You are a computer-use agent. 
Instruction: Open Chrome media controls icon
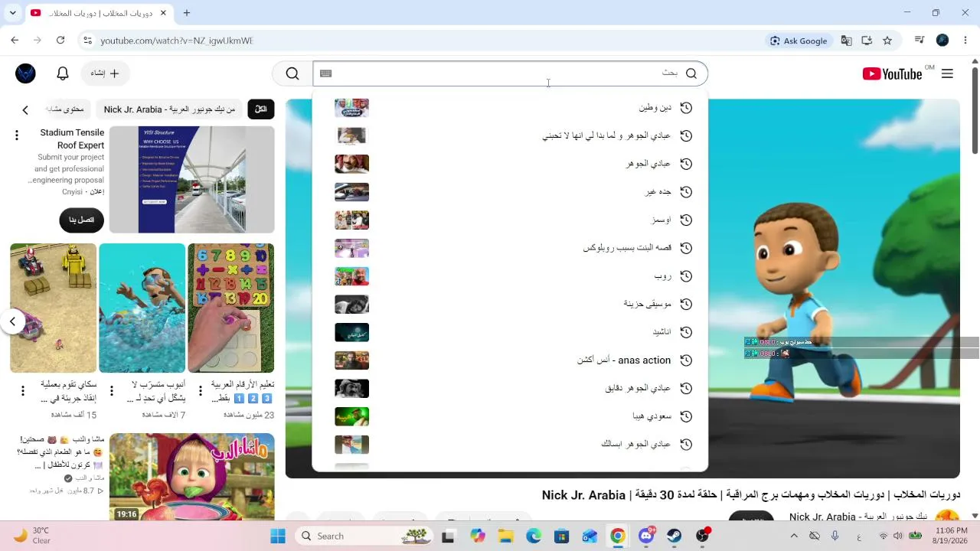coord(920,41)
